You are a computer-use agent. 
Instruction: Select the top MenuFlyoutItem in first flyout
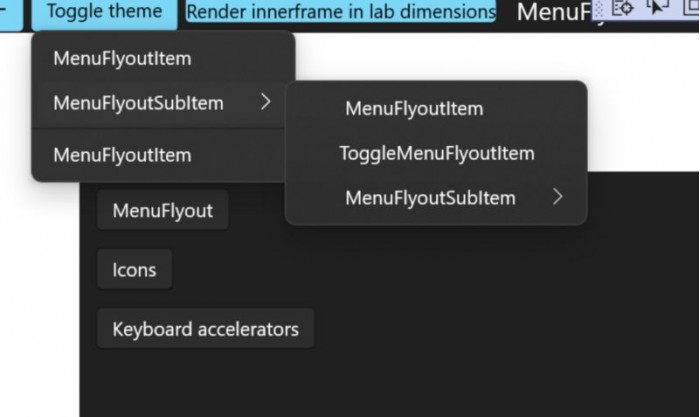point(122,59)
